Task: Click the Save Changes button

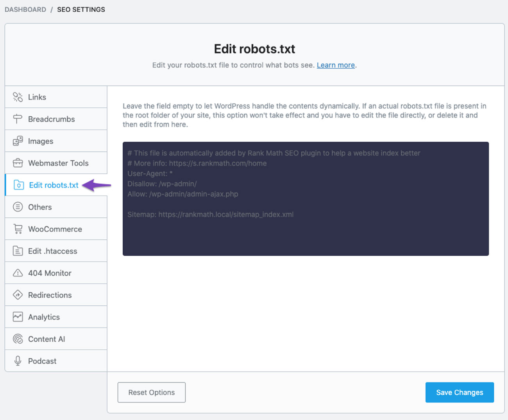Action: point(460,392)
